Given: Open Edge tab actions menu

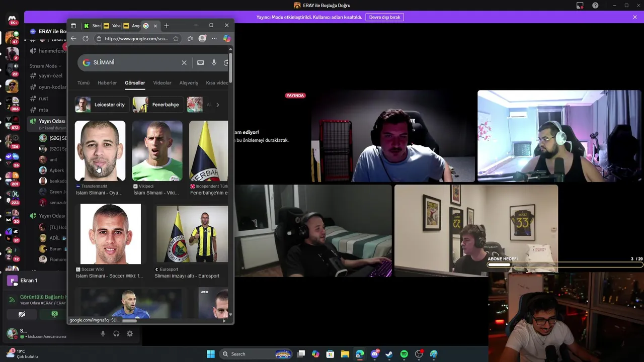Looking at the screenshot, I should tap(73, 26).
